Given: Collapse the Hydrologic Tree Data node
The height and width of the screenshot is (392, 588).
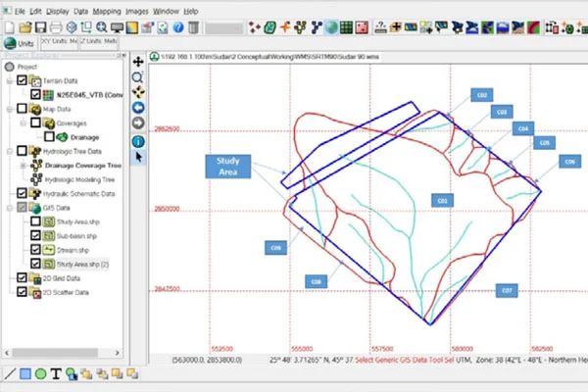Looking at the screenshot, I should (x=10, y=152).
